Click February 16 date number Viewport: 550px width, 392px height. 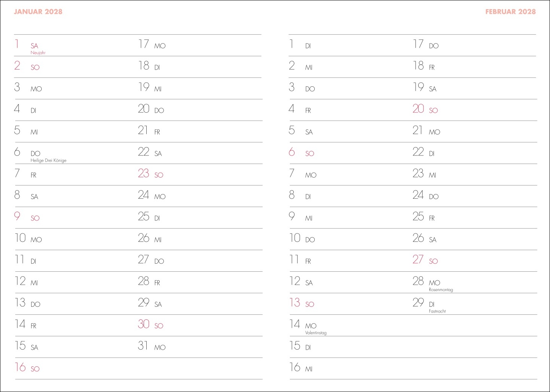click(295, 367)
